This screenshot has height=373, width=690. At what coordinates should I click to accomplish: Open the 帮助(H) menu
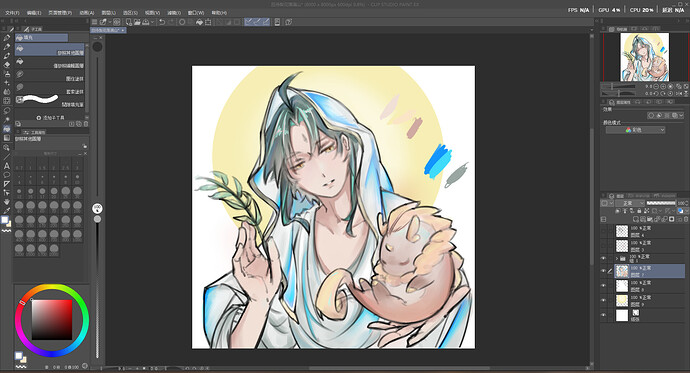(x=219, y=13)
